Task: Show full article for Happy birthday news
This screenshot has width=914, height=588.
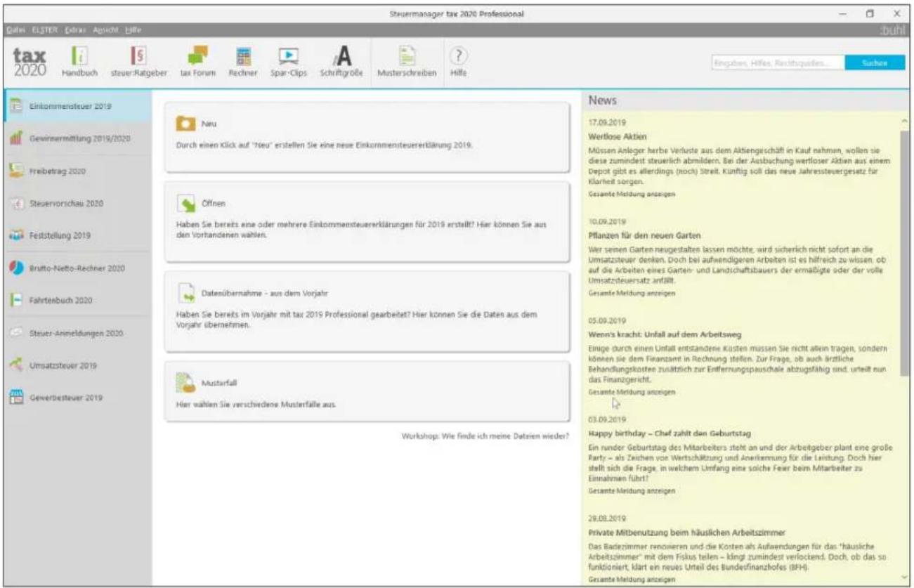Action: [632, 491]
